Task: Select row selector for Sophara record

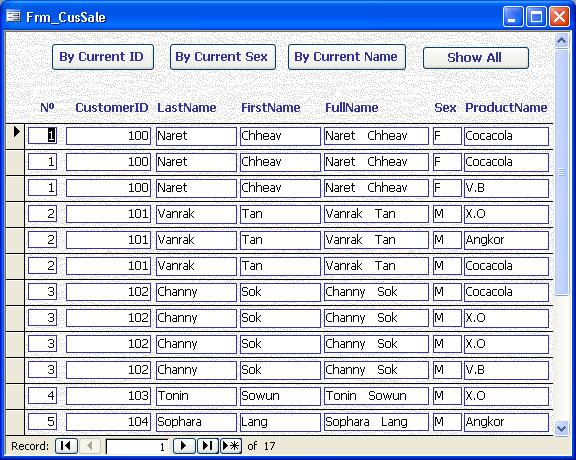Action: (x=15, y=422)
